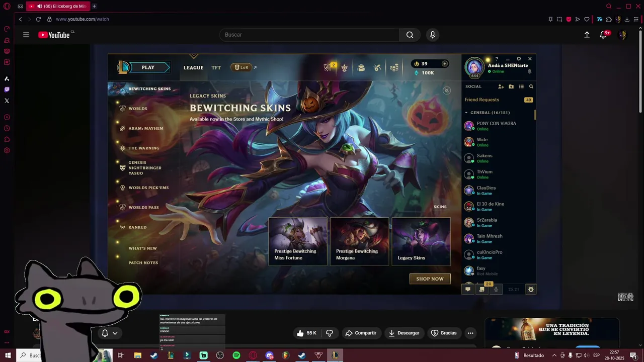This screenshot has width=644, height=362.
Task: Open Prestige Bewitching Morgana thumbnail
Action: (x=360, y=241)
